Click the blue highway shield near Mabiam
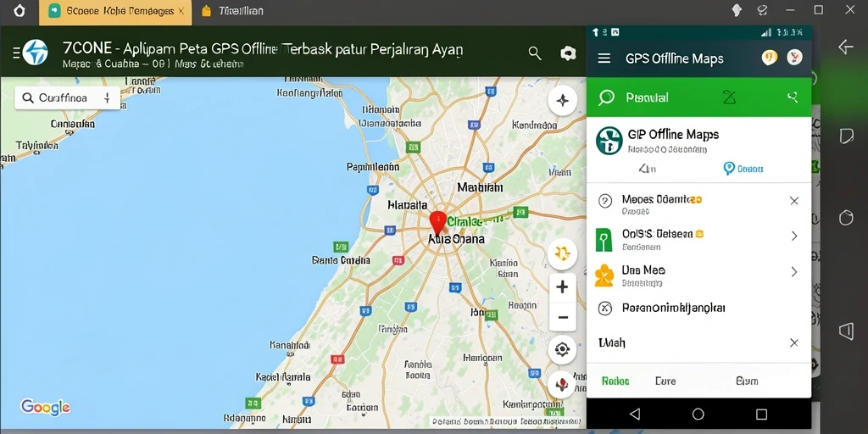Screen dimensions: 868x434 point(487,167)
